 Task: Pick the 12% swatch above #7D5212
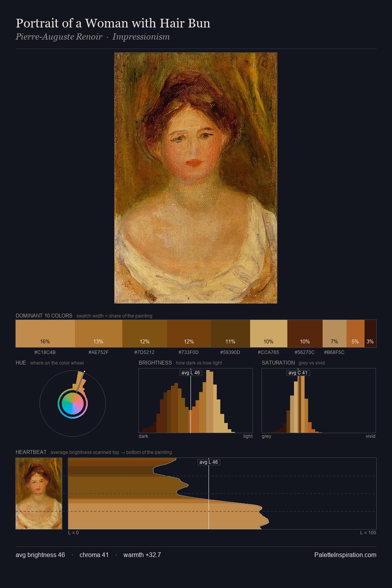pyautogui.click(x=145, y=334)
